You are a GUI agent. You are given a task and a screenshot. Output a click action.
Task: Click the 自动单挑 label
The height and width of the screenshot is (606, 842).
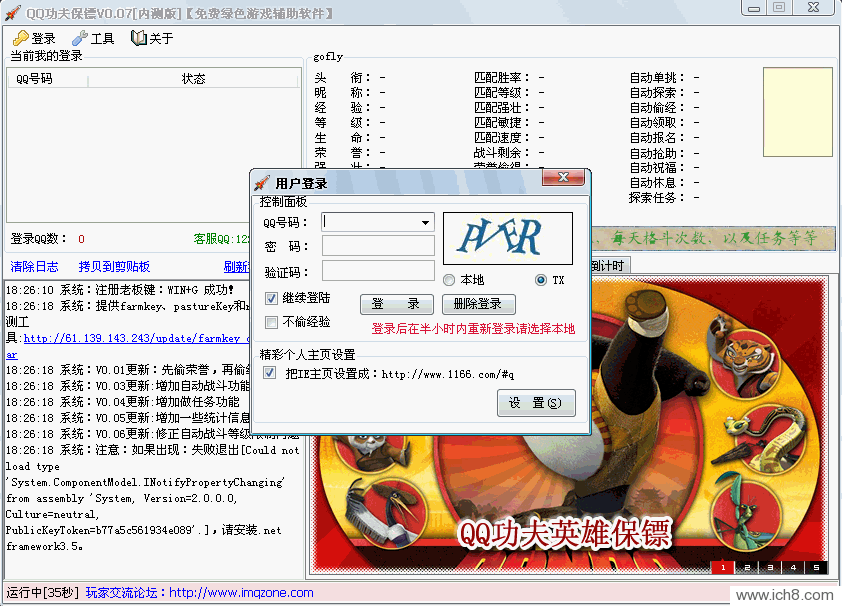pyautogui.click(x=657, y=78)
